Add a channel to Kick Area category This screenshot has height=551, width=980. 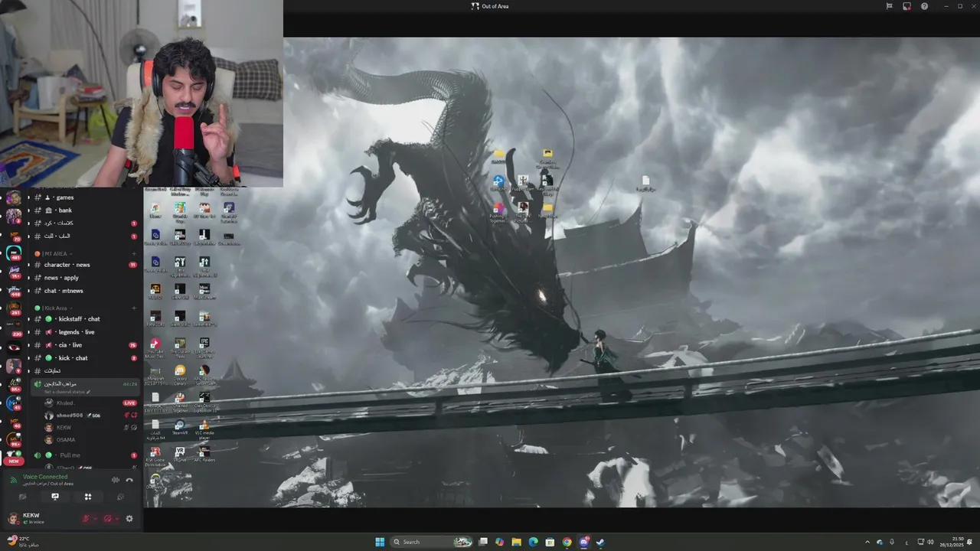coord(134,308)
